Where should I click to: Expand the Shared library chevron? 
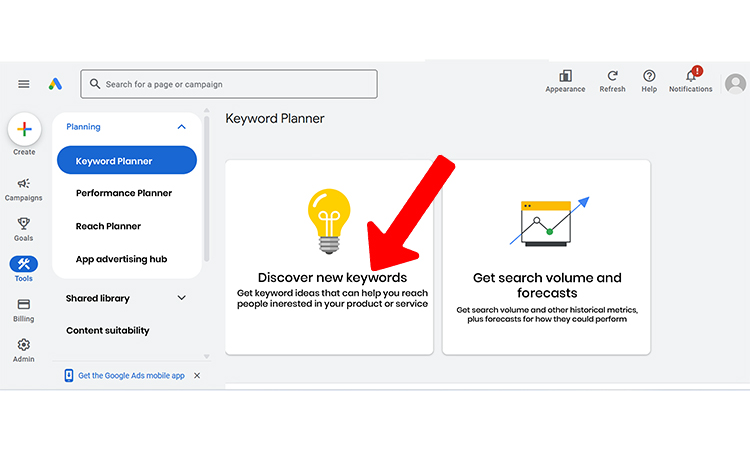[181, 298]
